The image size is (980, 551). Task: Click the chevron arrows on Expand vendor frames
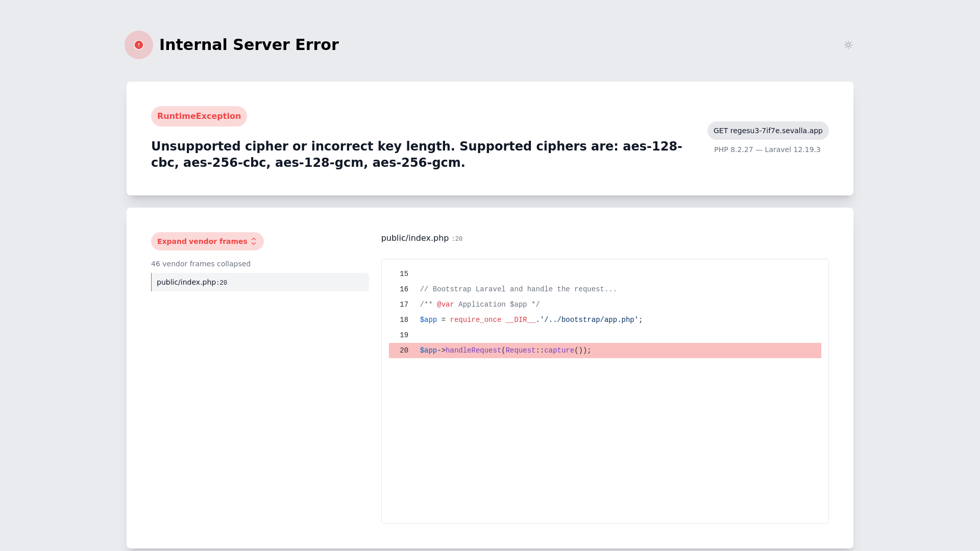pyautogui.click(x=254, y=241)
